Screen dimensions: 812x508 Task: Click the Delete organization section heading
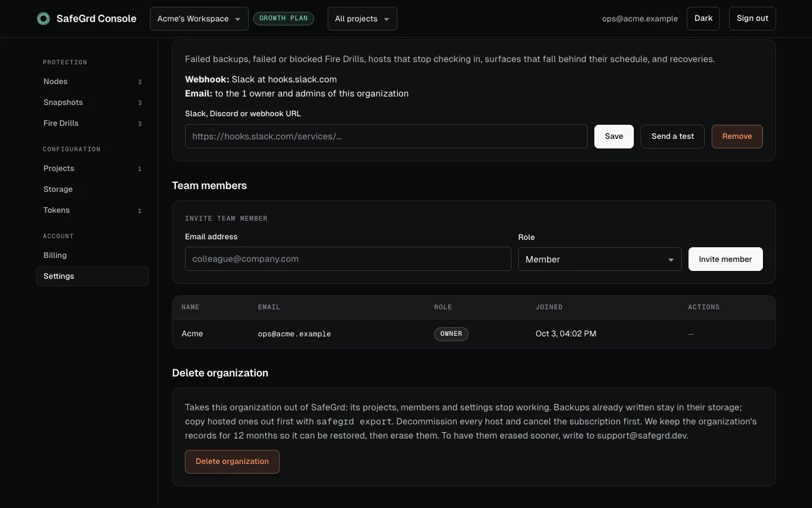[x=220, y=373]
